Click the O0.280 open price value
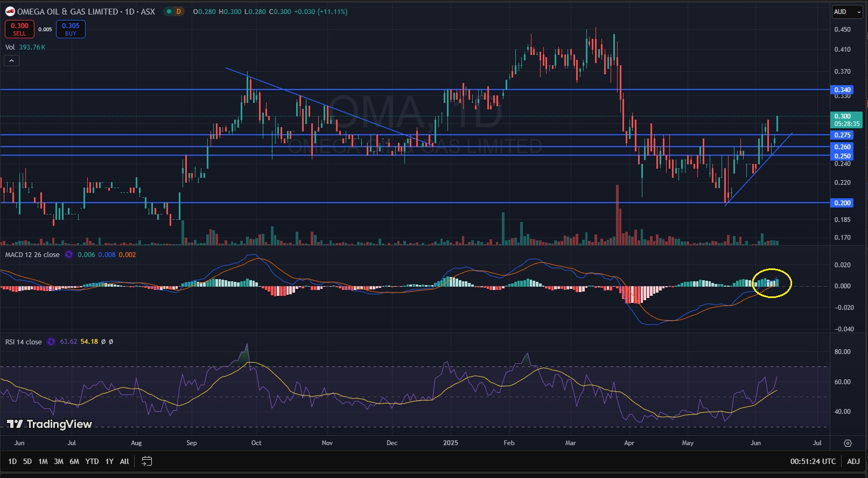 coord(204,11)
